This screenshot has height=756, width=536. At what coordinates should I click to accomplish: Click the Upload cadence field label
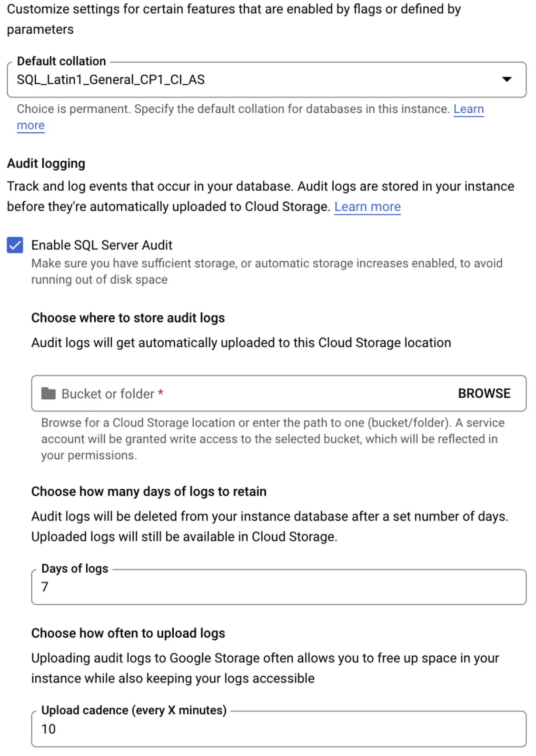pyautogui.click(x=134, y=710)
